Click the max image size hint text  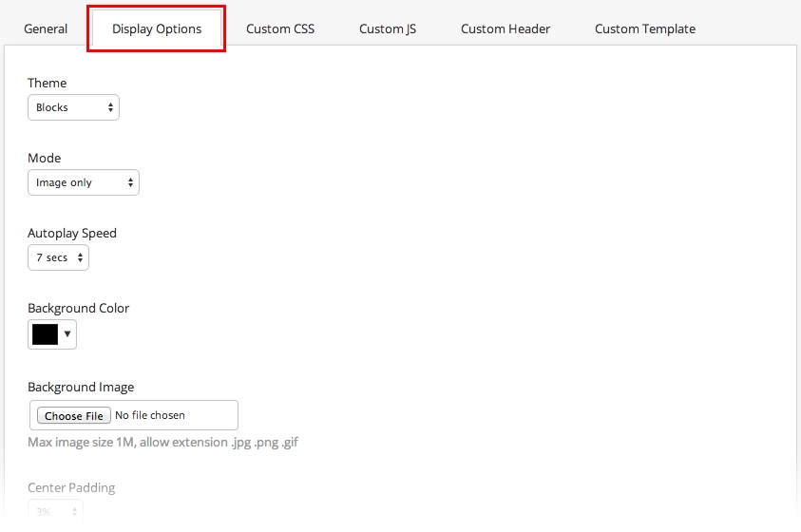[x=162, y=442]
